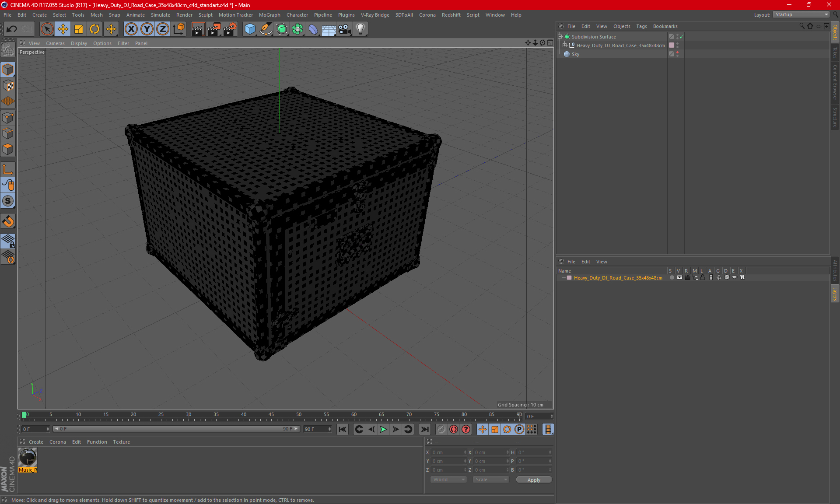
Task: Open the Bend deformer icon
Action: coord(313,29)
